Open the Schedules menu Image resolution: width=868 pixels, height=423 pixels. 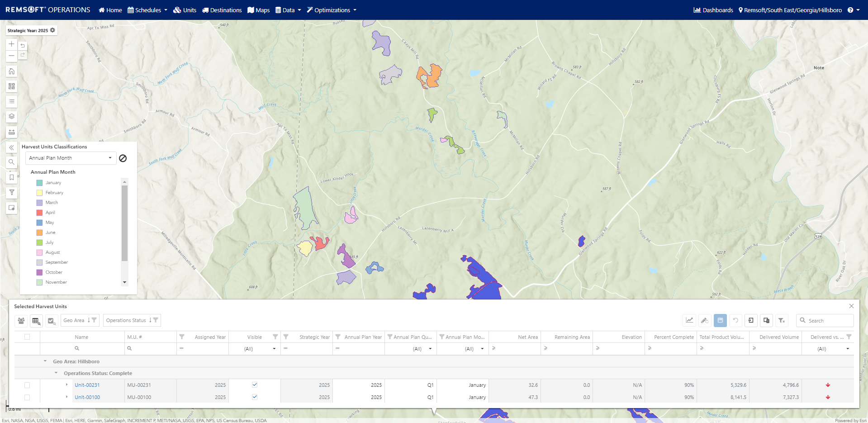pyautogui.click(x=147, y=10)
